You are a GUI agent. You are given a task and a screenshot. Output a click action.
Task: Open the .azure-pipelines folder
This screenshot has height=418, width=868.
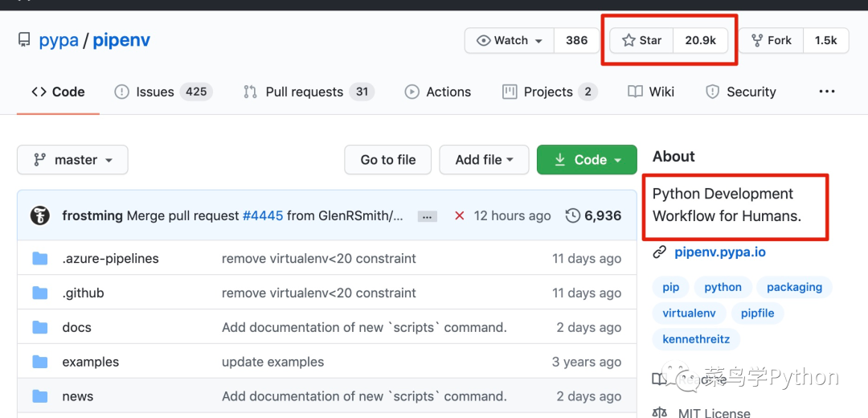110,259
